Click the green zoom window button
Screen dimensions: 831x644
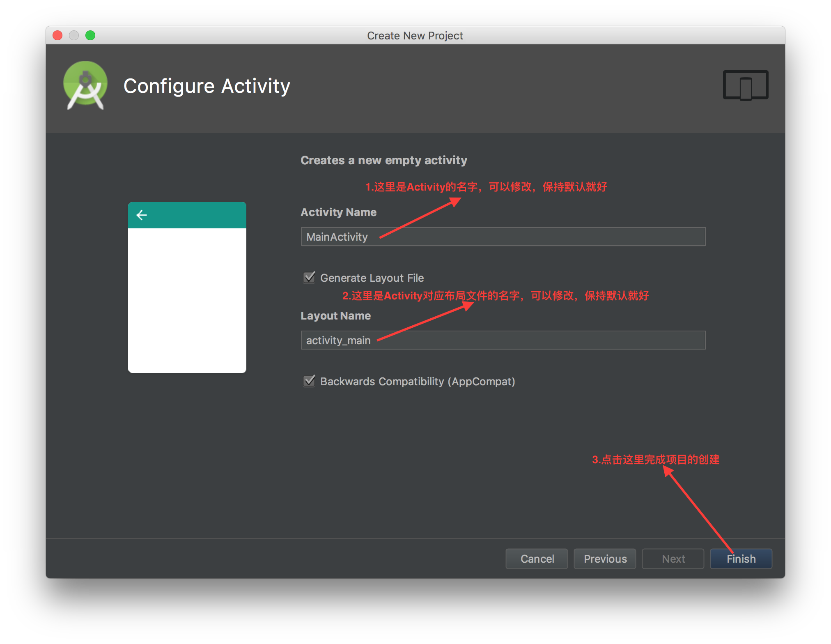pos(90,35)
